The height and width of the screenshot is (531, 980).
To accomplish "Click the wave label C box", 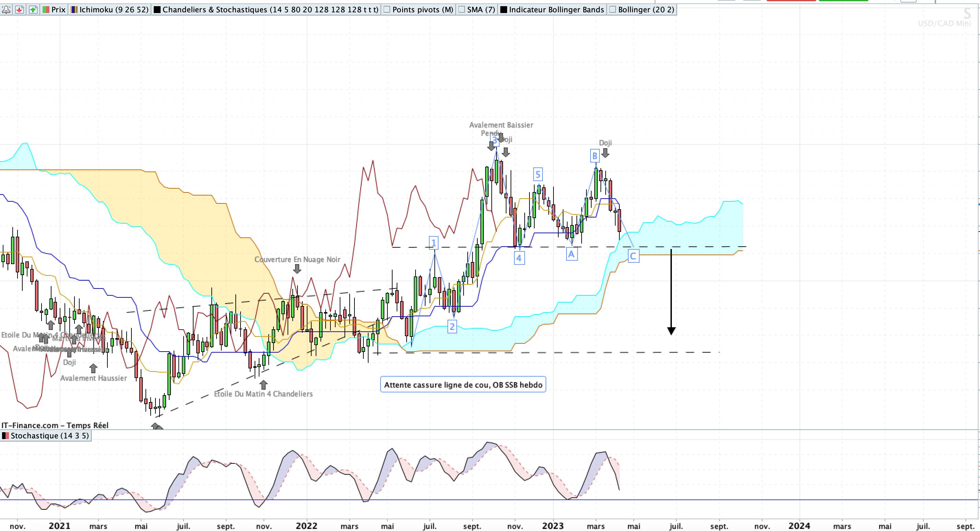I will [x=633, y=256].
